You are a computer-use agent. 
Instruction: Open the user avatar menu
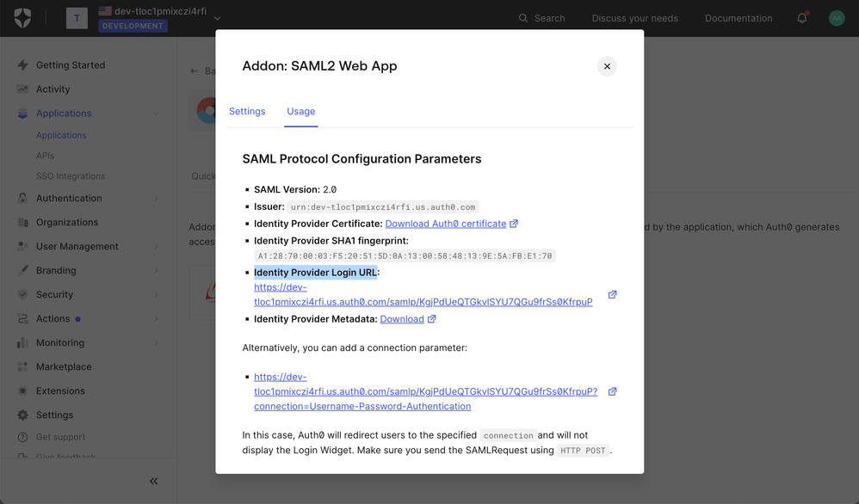point(837,18)
